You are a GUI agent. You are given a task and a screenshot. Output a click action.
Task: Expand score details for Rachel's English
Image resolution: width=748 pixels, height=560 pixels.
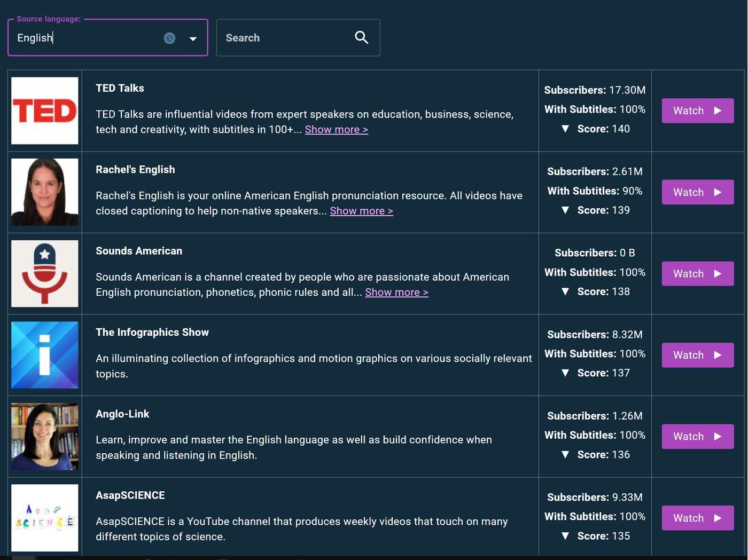(x=565, y=210)
